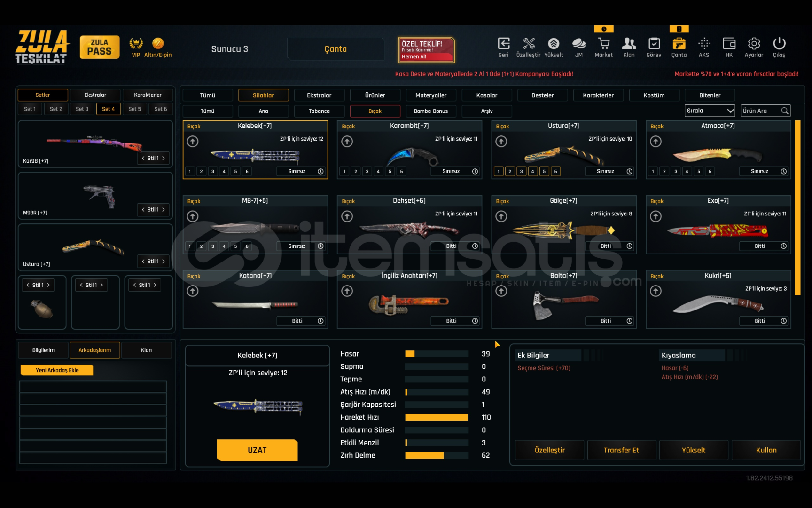
Task: Click the Özel Teklif offer banner
Action: (x=426, y=50)
